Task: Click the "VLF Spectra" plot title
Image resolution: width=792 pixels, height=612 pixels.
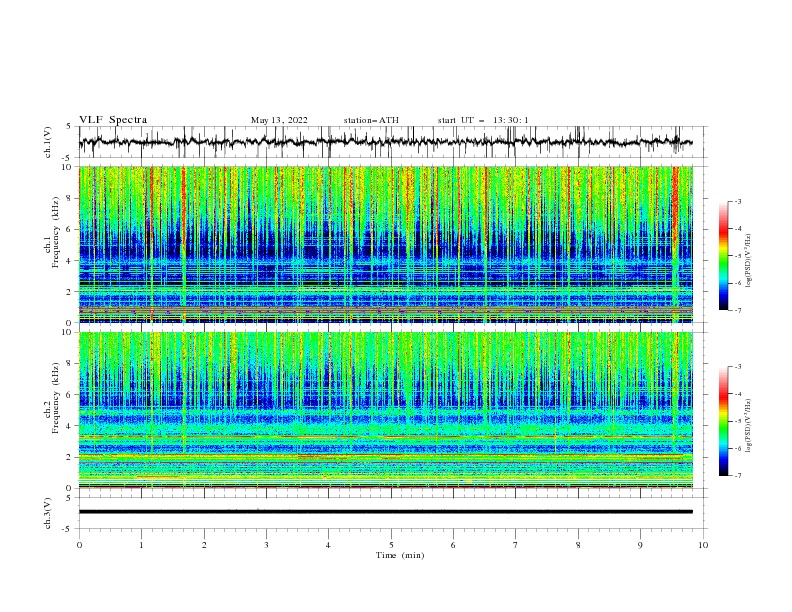Action: click(x=113, y=120)
